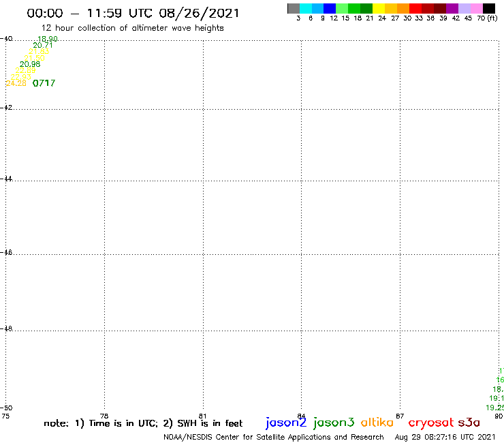Click the scale label 70 in the legend
Image resolution: width=504 pixels, height=443 pixels.
point(481,18)
